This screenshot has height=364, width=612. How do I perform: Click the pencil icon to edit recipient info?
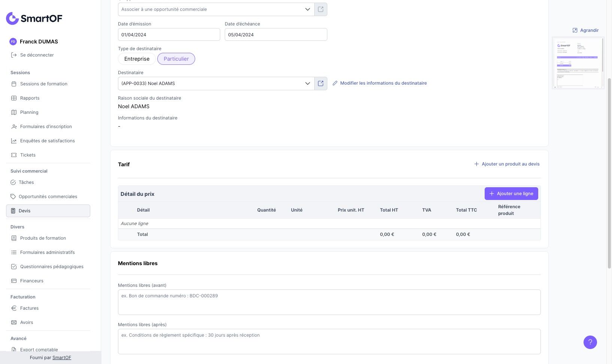coord(335,83)
